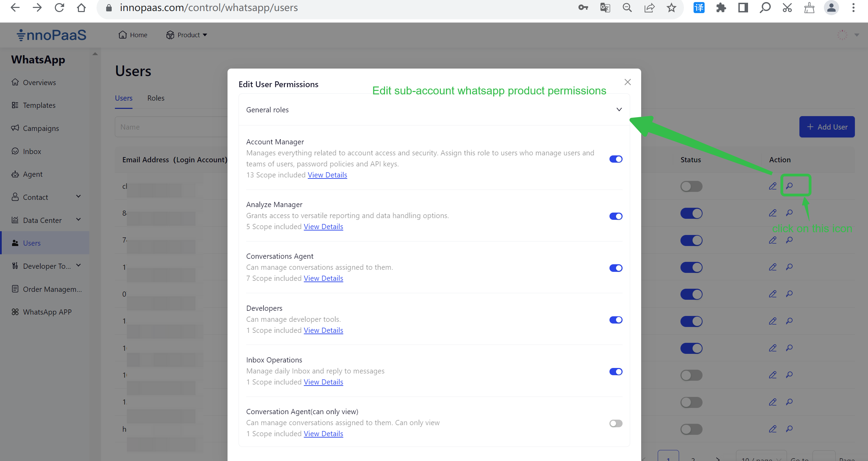The image size is (868, 461).
Task: Go to the browser home page icon
Action: [x=81, y=8]
